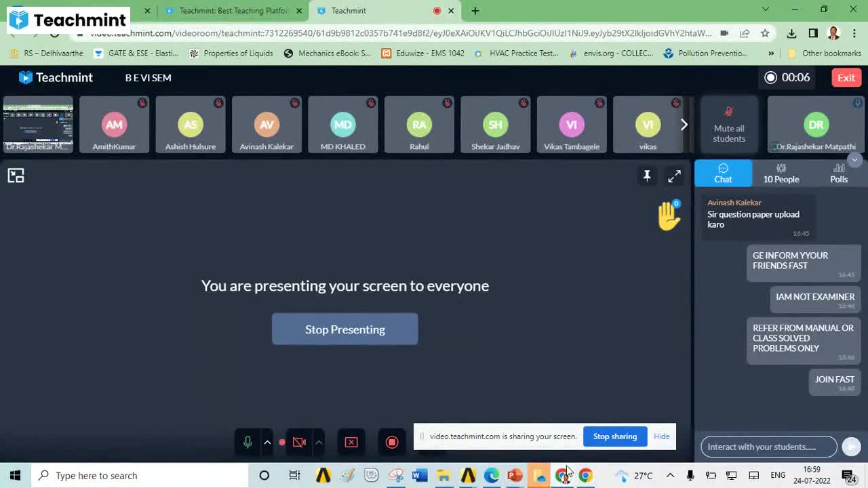Unmute Rahul with his mic icon
This screenshot has height=488, width=868.
pyautogui.click(x=447, y=103)
